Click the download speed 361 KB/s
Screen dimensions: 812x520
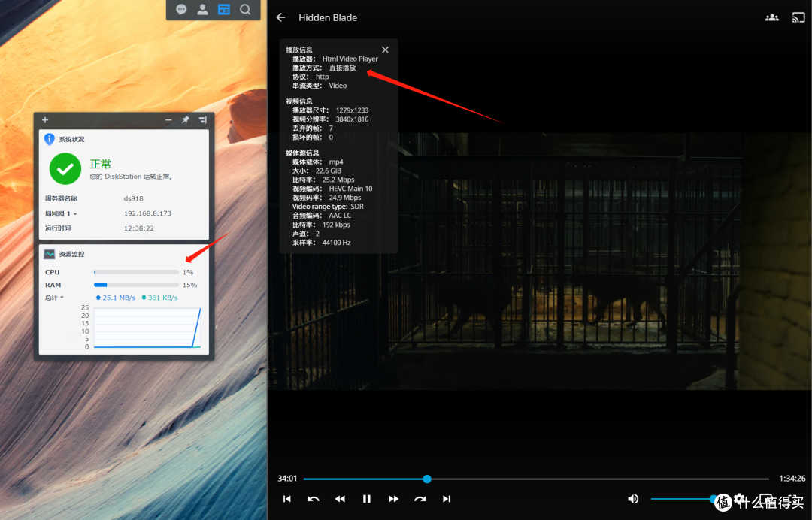159,298
